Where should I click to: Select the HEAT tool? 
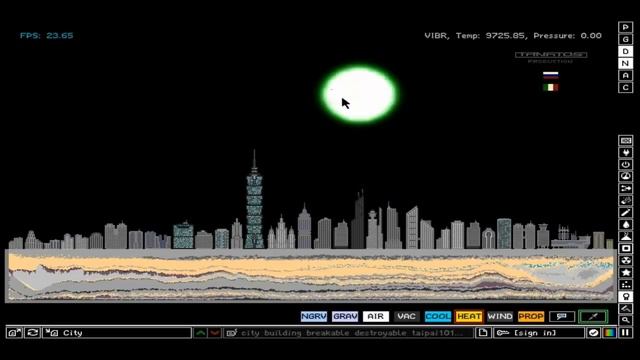point(469,316)
